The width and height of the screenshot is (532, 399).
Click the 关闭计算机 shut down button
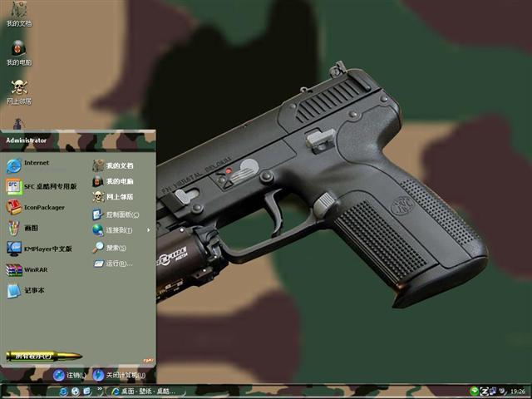119,375
